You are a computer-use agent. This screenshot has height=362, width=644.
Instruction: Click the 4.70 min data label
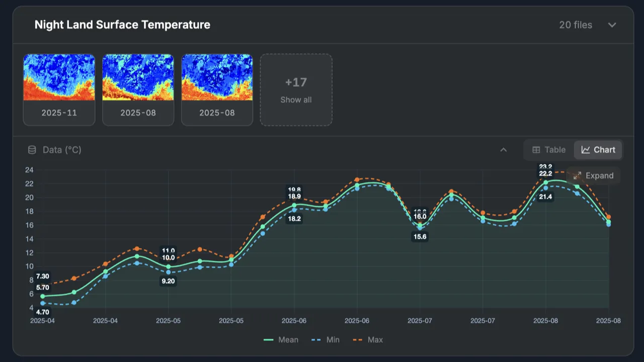tap(43, 312)
